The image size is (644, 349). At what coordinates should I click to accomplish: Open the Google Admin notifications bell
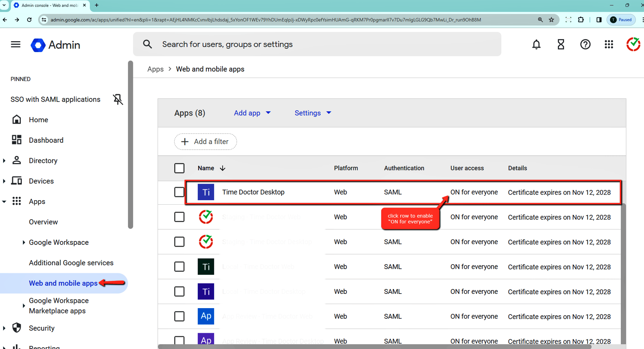536,44
